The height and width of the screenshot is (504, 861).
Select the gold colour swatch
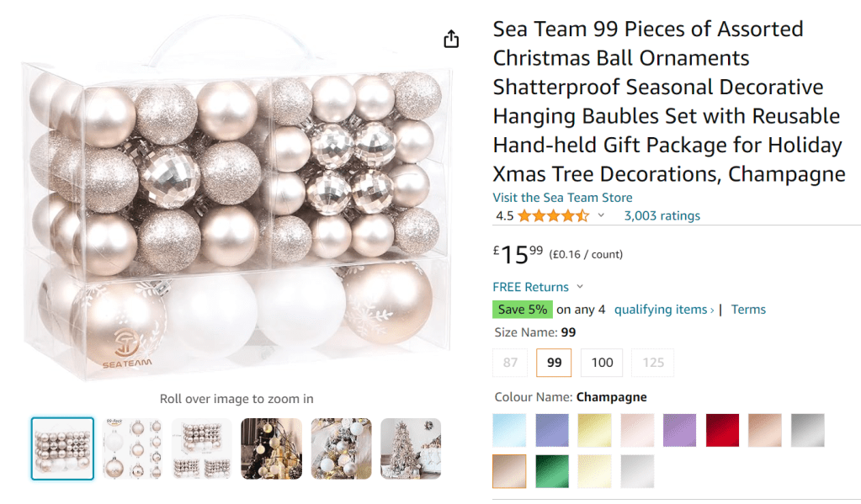(594, 430)
